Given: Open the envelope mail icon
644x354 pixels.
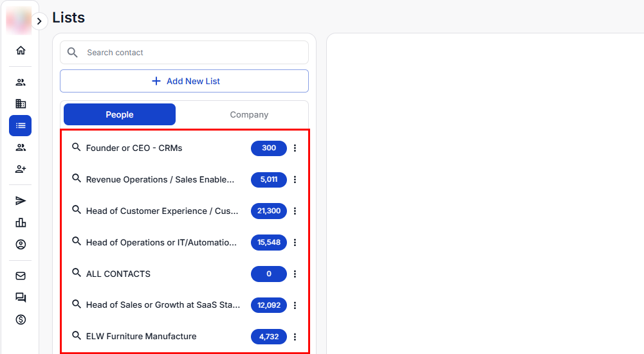Looking at the screenshot, I should tap(21, 276).
